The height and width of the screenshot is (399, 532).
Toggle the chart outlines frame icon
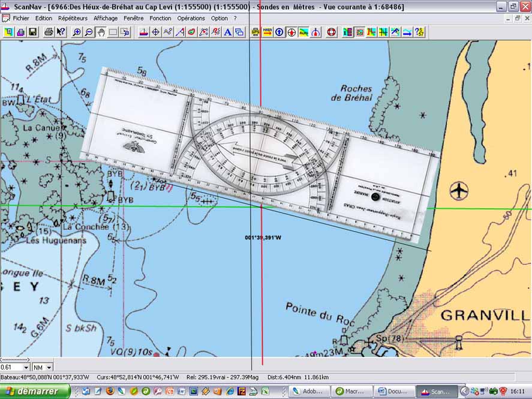(360, 32)
